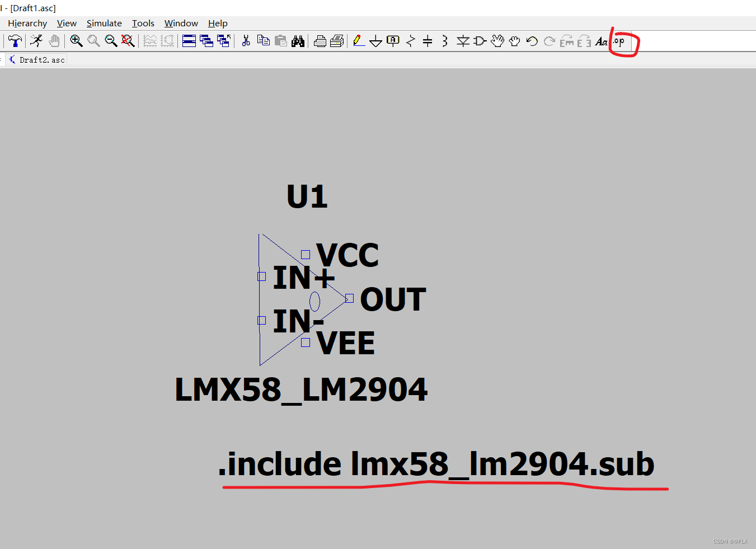Click the plain magnifier pan icon
Image resolution: width=756 pixels, height=549 pixels.
click(x=93, y=41)
